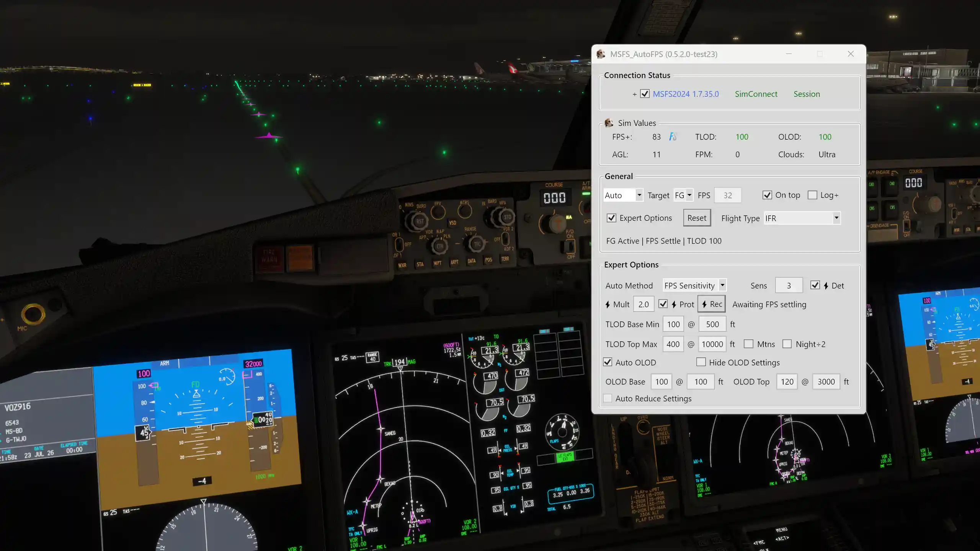Screen dimensions: 980x551
Task: Uncheck the Auto OLOD checkbox
Action: point(608,362)
